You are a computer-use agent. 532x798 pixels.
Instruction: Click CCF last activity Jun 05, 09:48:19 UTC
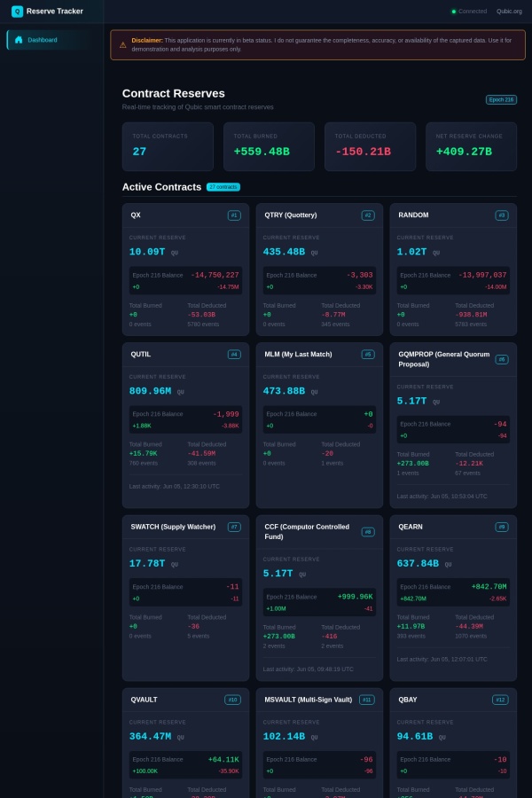tap(308, 669)
